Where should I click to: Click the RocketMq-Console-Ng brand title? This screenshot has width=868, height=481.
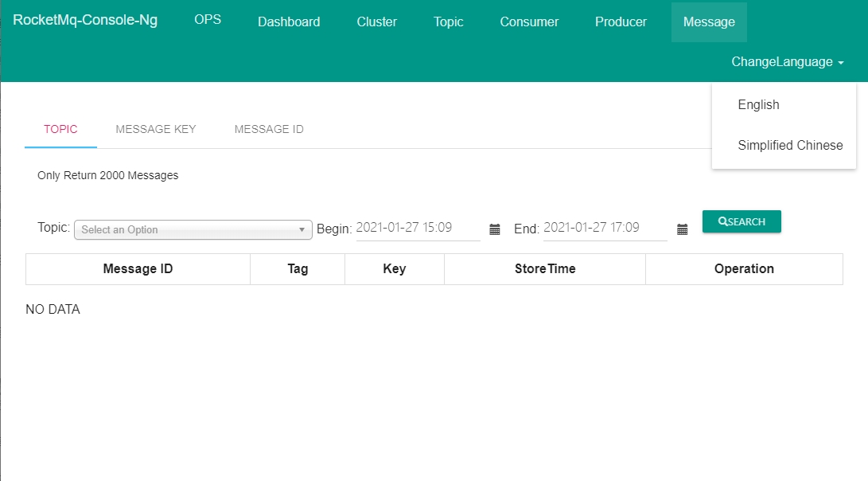(85, 21)
